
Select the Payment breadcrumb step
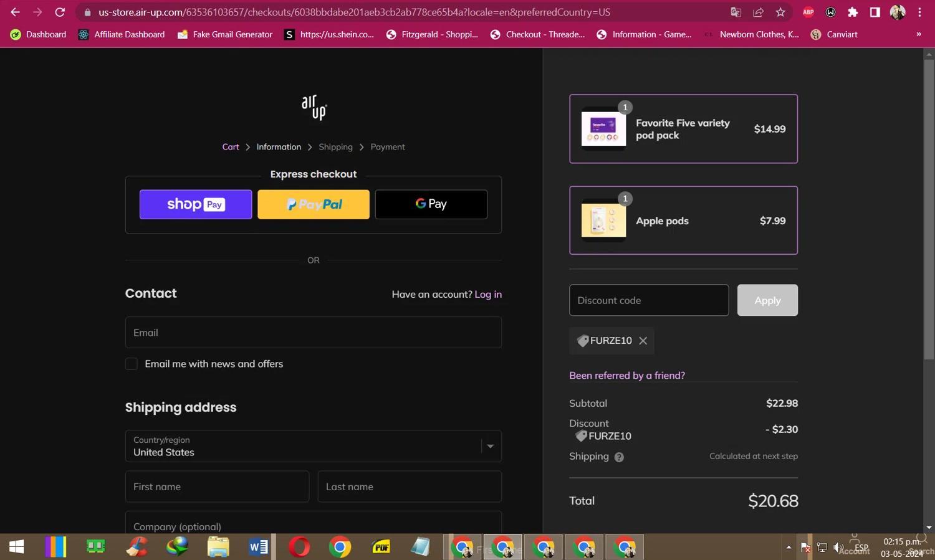click(388, 147)
